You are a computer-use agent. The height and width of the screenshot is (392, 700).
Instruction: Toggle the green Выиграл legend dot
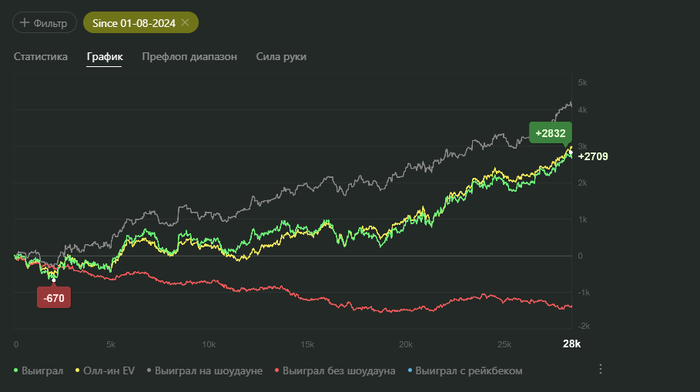pyautogui.click(x=16, y=371)
